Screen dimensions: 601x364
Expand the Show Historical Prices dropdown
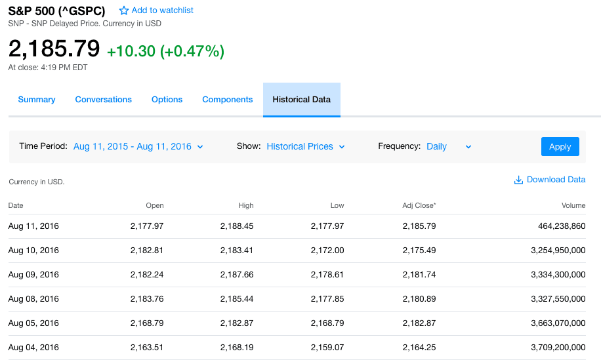[x=306, y=146]
